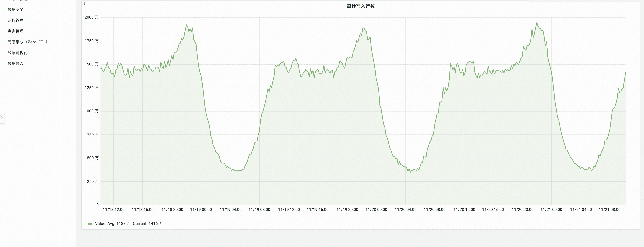Click the 11/21 08:00 x-axis time label
The image size is (644, 247).
coord(609,210)
